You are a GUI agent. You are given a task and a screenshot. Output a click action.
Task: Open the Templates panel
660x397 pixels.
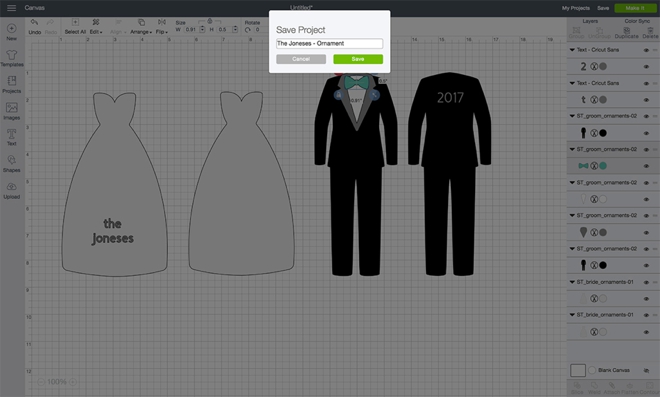point(11,59)
